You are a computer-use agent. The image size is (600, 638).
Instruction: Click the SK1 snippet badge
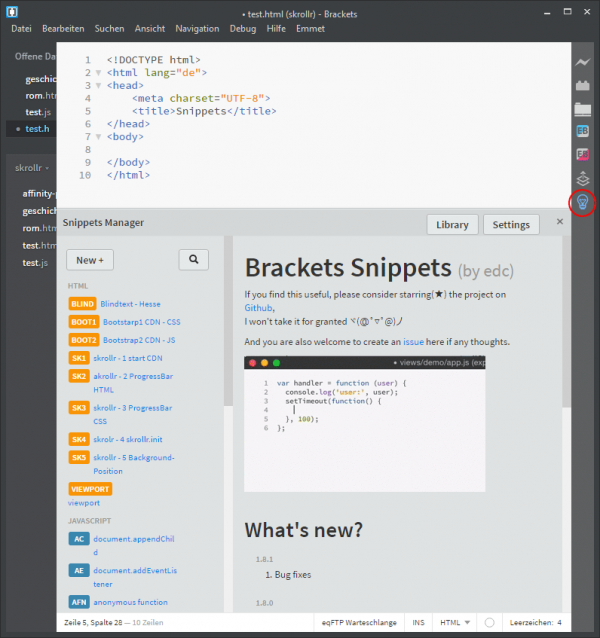pyautogui.click(x=79, y=358)
